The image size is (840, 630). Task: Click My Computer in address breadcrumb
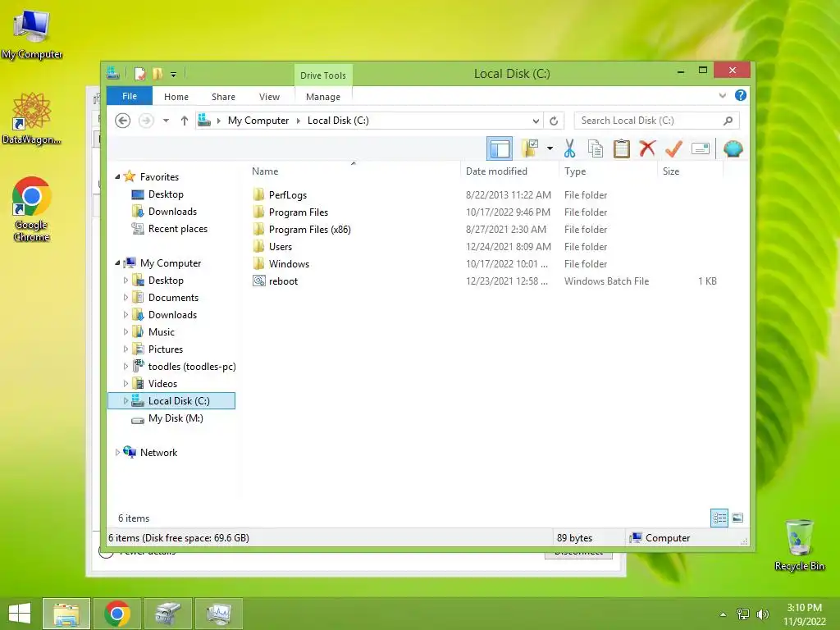[x=258, y=121]
